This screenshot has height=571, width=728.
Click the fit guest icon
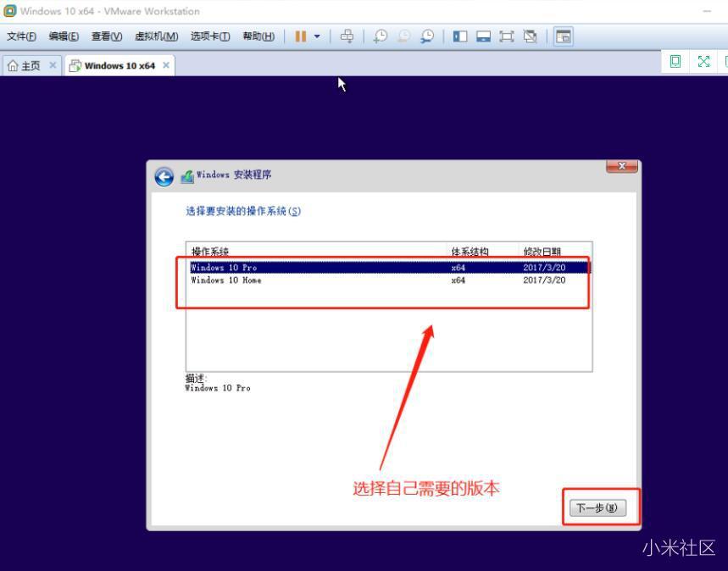675,61
